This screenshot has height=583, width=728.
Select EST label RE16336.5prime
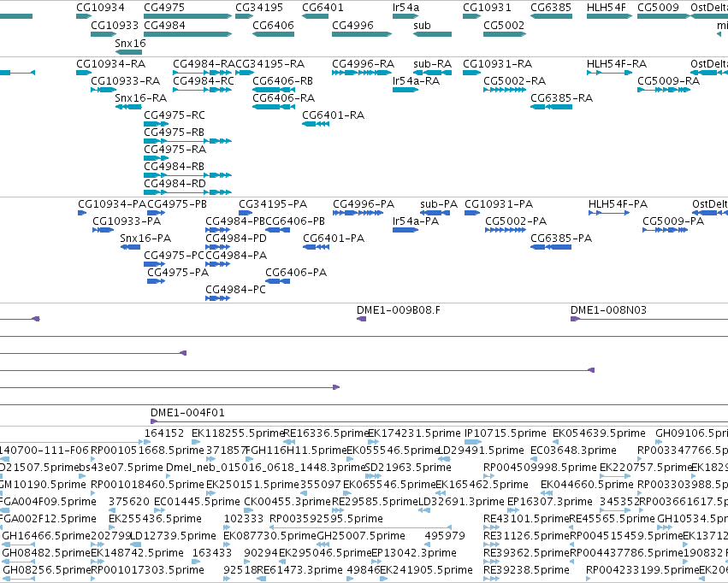coord(326,433)
